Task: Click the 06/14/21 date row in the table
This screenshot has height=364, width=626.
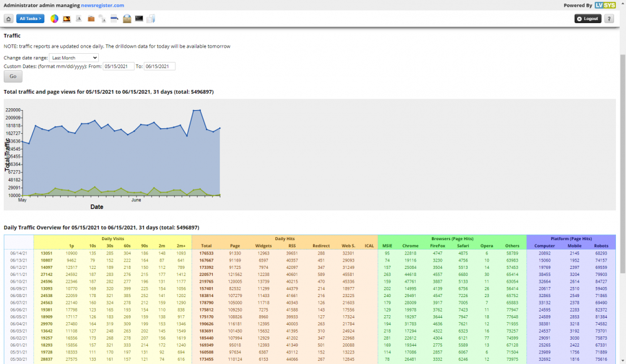Action: point(18,253)
